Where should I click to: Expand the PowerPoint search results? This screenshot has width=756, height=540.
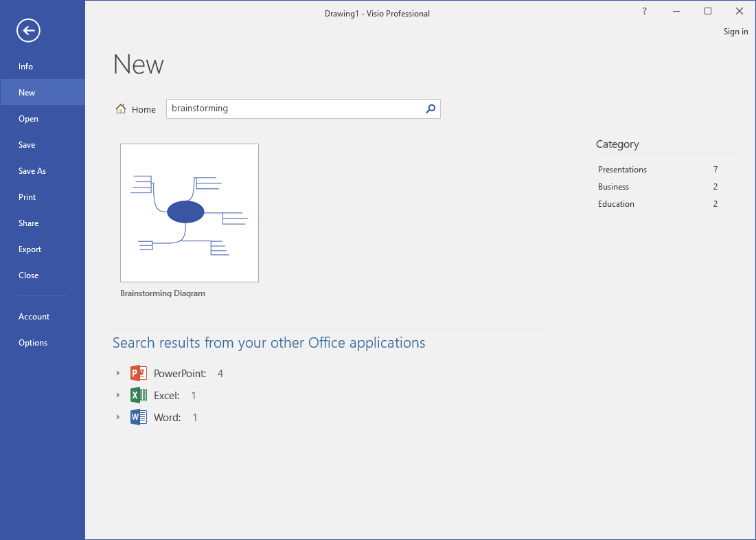(x=118, y=374)
